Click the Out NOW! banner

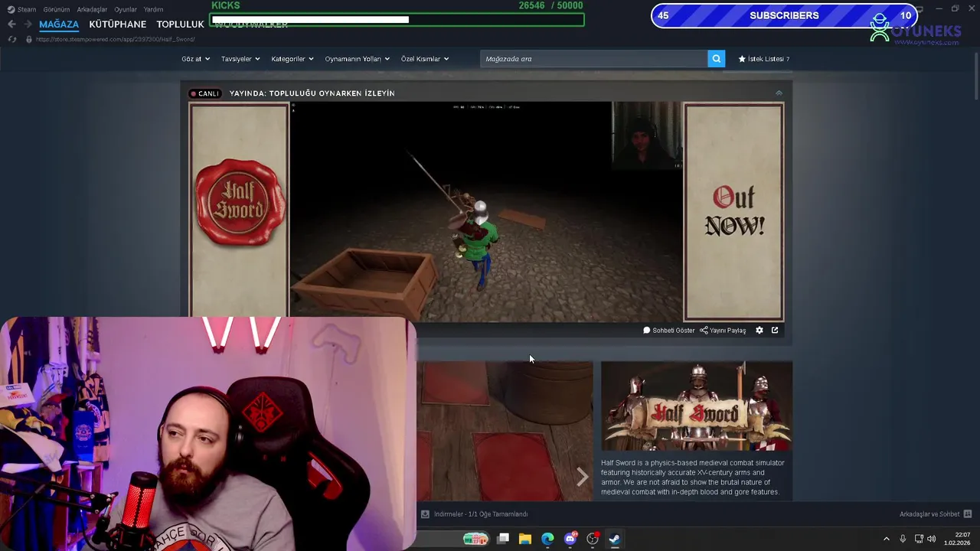(733, 212)
